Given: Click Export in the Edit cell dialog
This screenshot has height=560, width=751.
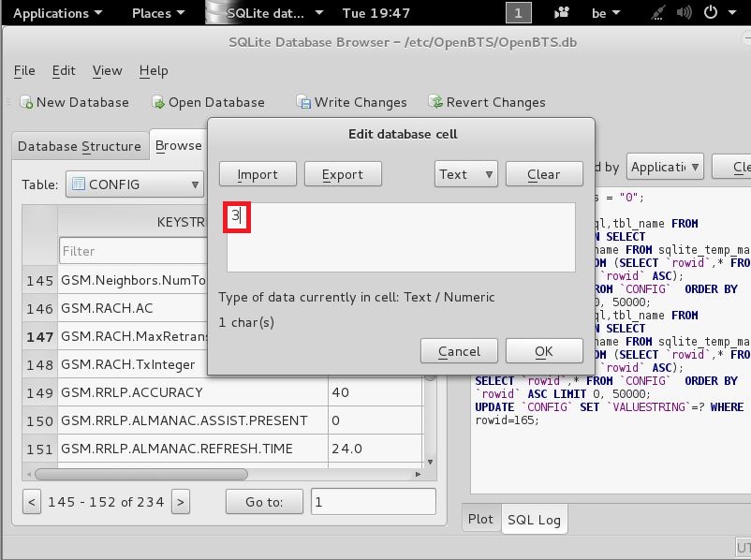Looking at the screenshot, I should point(343,174).
